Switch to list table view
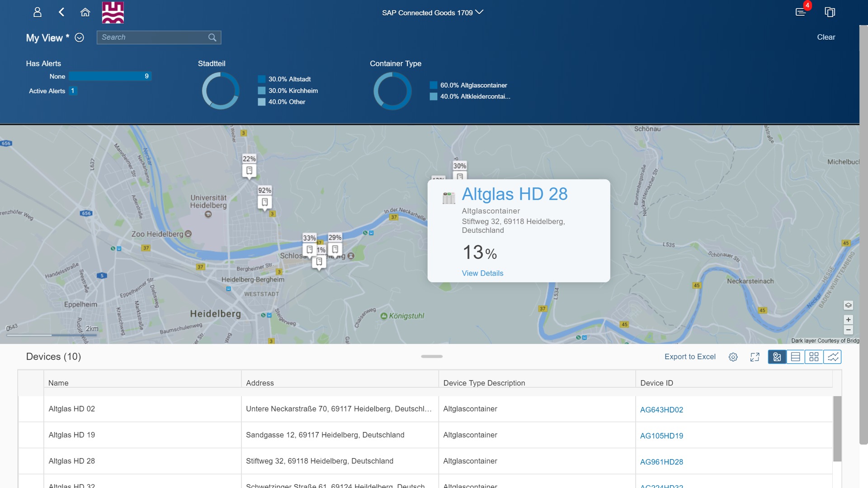Image resolution: width=868 pixels, height=488 pixels. point(795,357)
